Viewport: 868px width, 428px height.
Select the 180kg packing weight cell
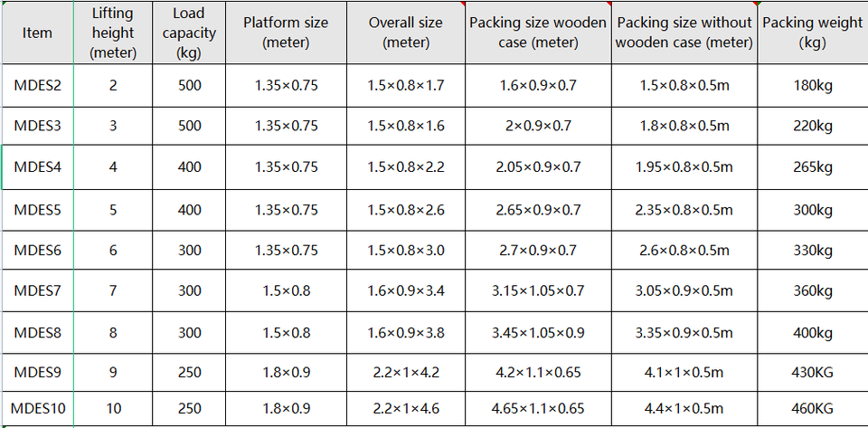point(812,85)
